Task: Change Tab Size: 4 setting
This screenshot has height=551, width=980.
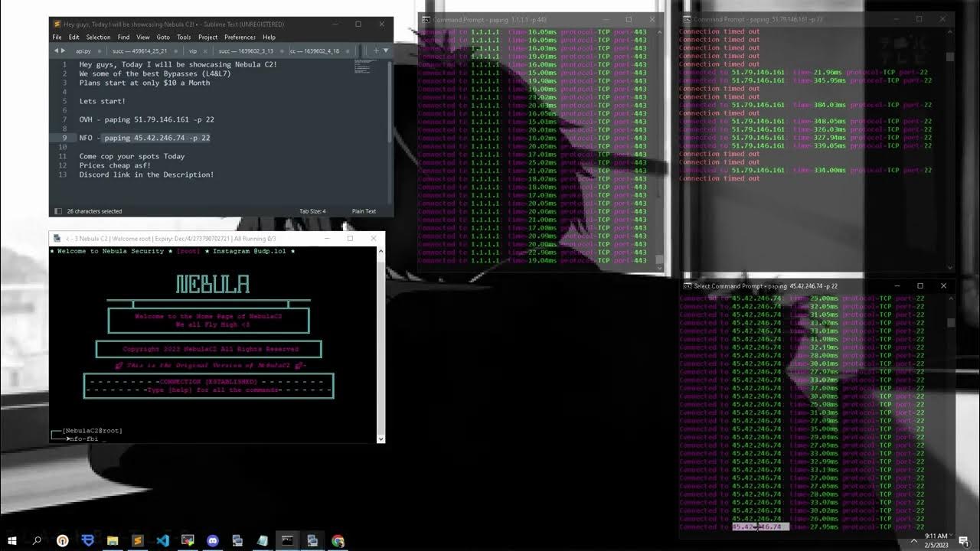Action: pyautogui.click(x=312, y=211)
